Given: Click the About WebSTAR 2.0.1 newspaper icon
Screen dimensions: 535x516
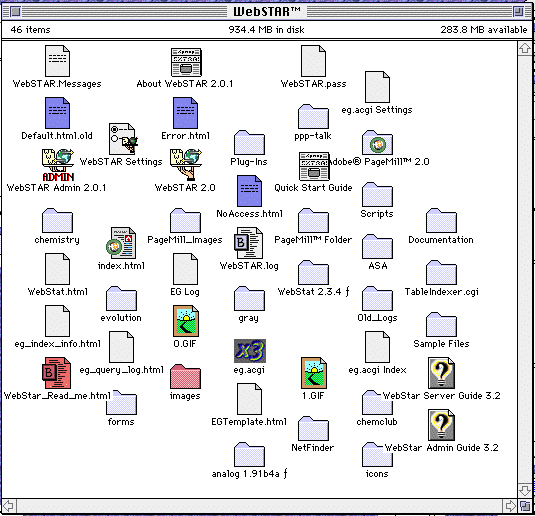Looking at the screenshot, I should [x=186, y=62].
